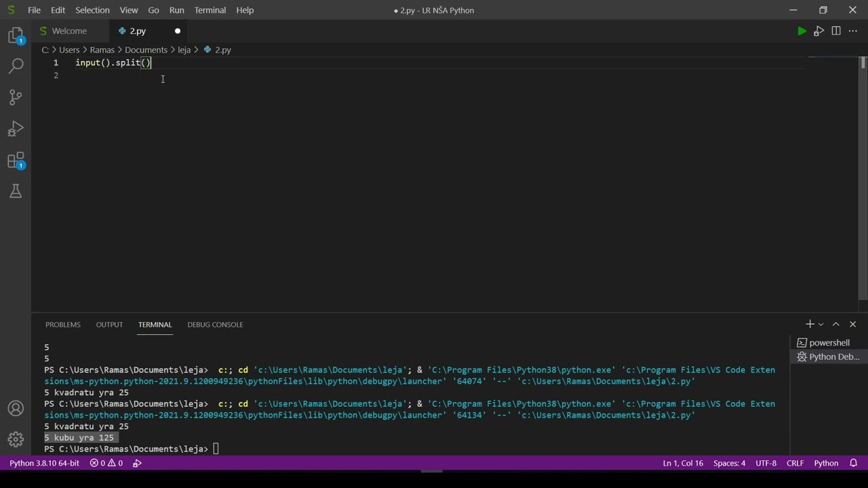Open editor More Actions ellipsis

853,31
